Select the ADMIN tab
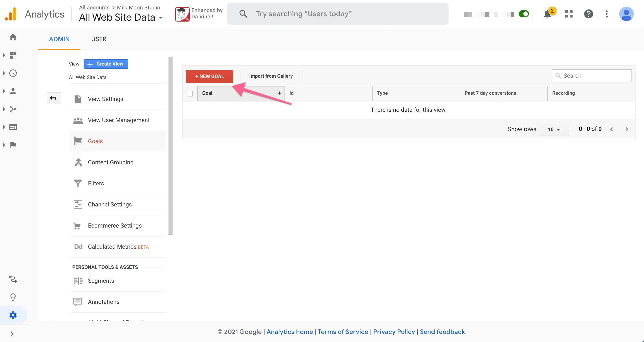This screenshot has width=644, height=342. 59,39
